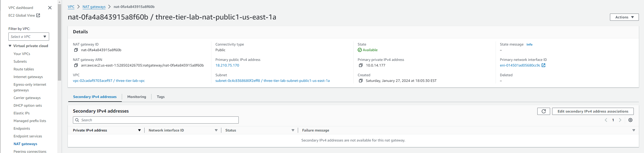Close the VPC navigation sidebar
The height and width of the screenshot is (153, 644).
click(x=50, y=8)
